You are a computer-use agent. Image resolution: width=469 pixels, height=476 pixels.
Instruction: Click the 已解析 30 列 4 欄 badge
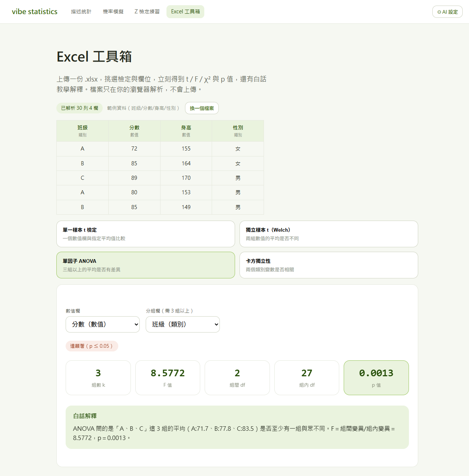pyautogui.click(x=79, y=108)
